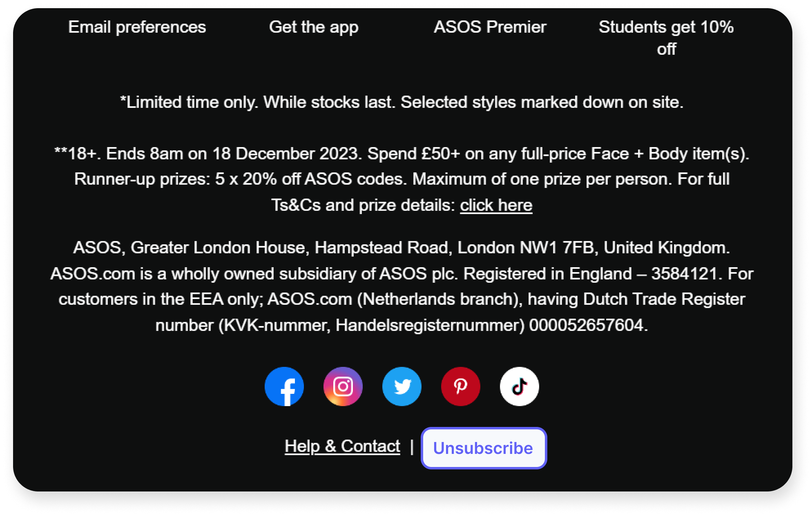
Task: Click Email preferences navigation link
Action: (136, 25)
